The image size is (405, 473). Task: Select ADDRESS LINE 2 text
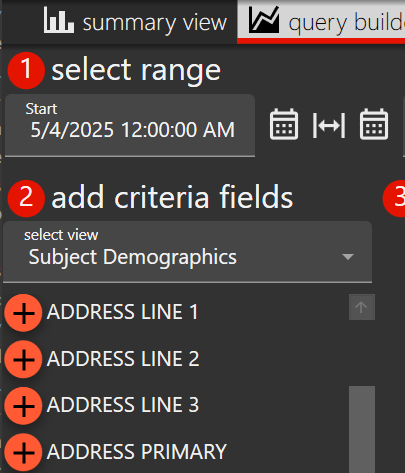coord(123,359)
